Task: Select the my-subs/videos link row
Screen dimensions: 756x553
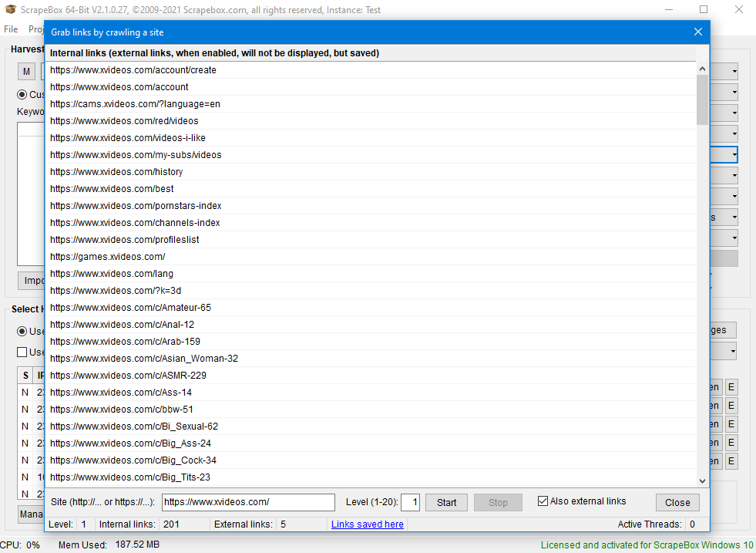Action: [x=370, y=154]
